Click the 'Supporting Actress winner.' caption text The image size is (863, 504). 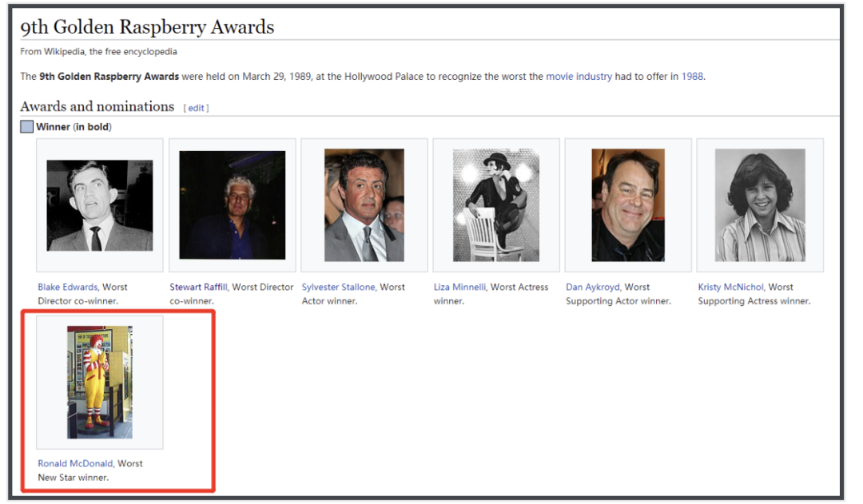(x=754, y=301)
